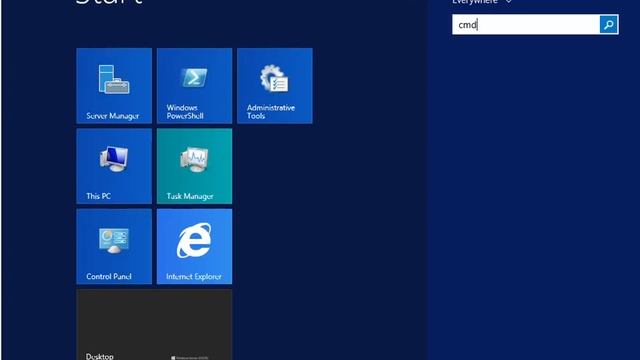
Task: Launch Internet Explorer tile
Action: coord(194,247)
